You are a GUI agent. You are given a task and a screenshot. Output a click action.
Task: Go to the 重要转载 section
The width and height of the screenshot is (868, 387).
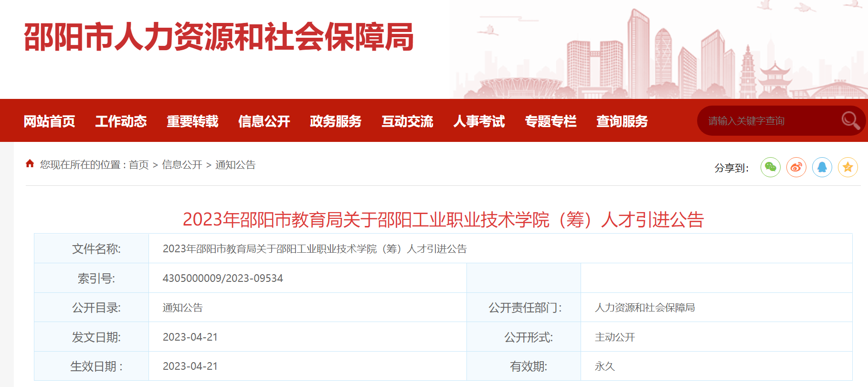(x=192, y=121)
